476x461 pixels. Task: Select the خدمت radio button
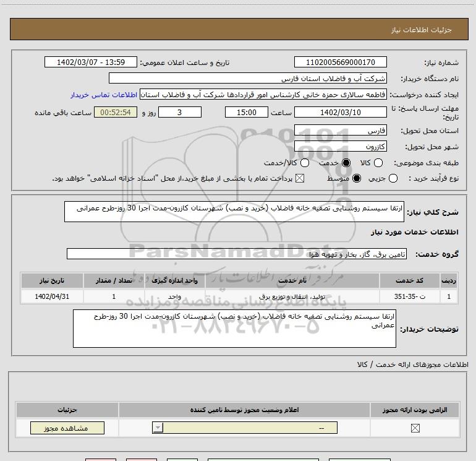pos(346,163)
